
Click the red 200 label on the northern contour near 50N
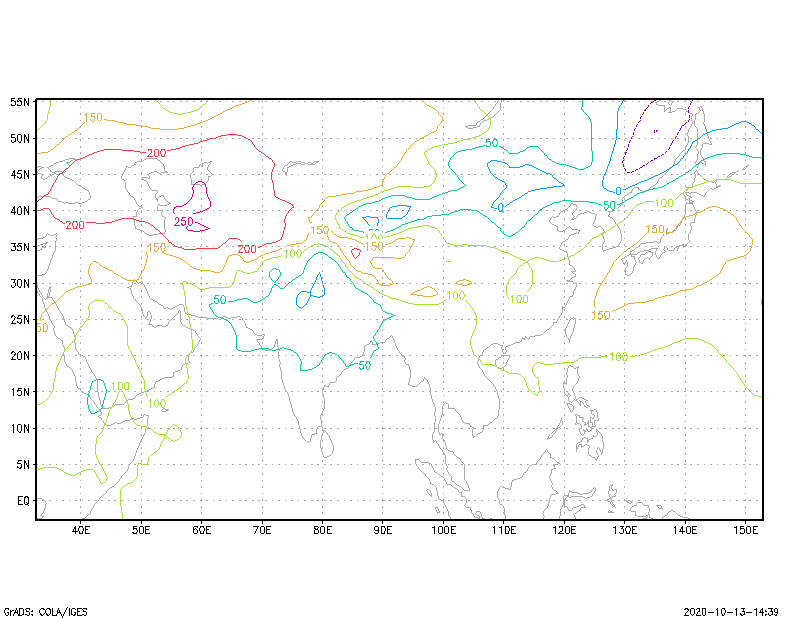156,153
